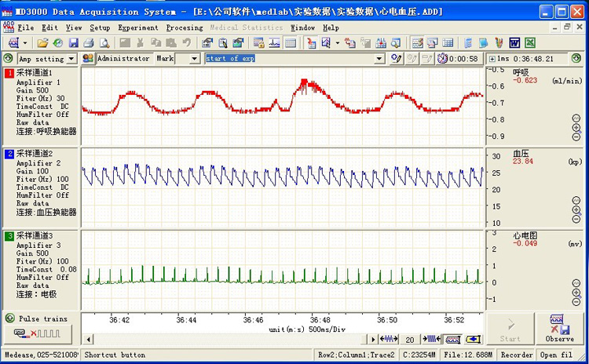Open the Administrator Mark dropdown
Image resolution: width=589 pixels, height=364 pixels.
[x=193, y=59]
